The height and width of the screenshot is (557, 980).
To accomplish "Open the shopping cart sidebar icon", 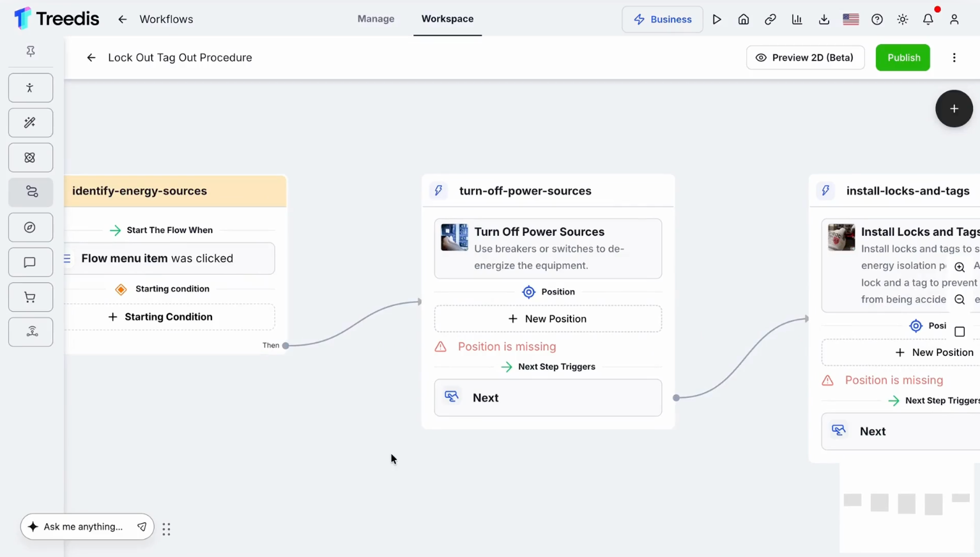I will pyautogui.click(x=31, y=297).
